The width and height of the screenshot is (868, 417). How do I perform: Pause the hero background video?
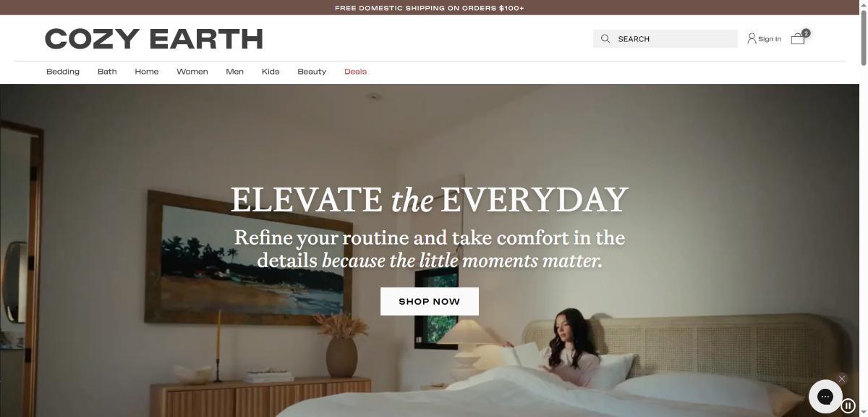[848, 406]
